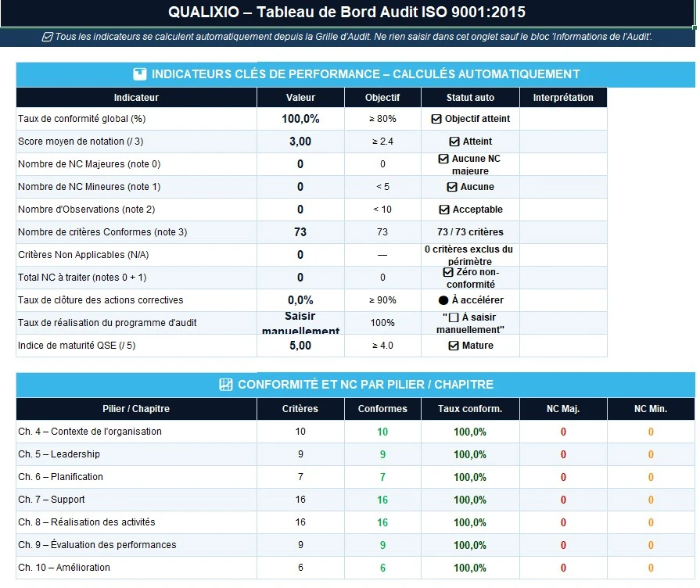
Task: Click the Saisir manuellement value cell
Action: click(x=300, y=323)
